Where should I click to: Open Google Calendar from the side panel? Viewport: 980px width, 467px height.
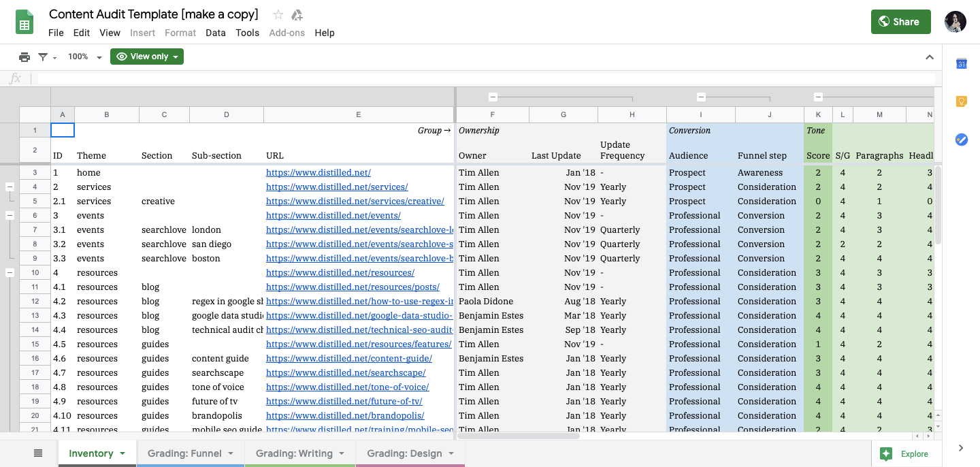(x=961, y=63)
